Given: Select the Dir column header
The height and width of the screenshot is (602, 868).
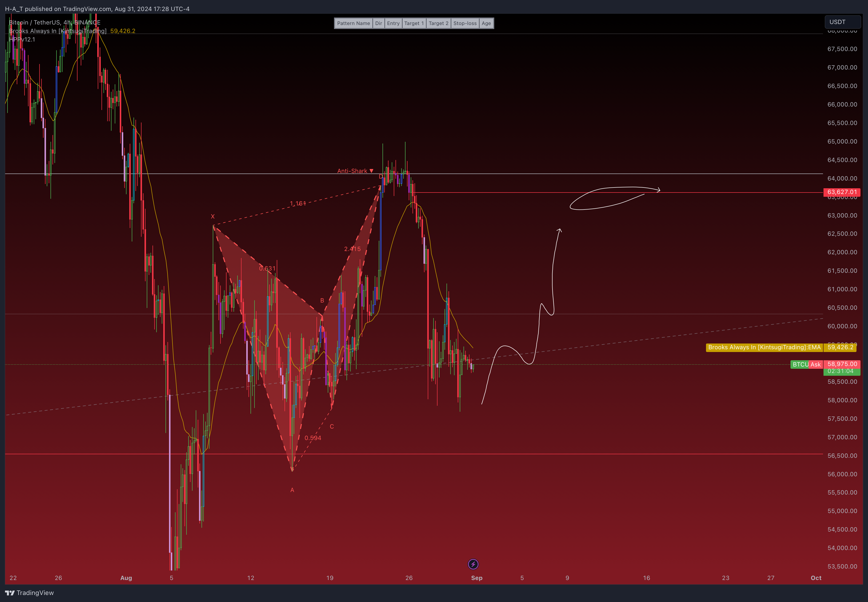Looking at the screenshot, I should pos(379,23).
